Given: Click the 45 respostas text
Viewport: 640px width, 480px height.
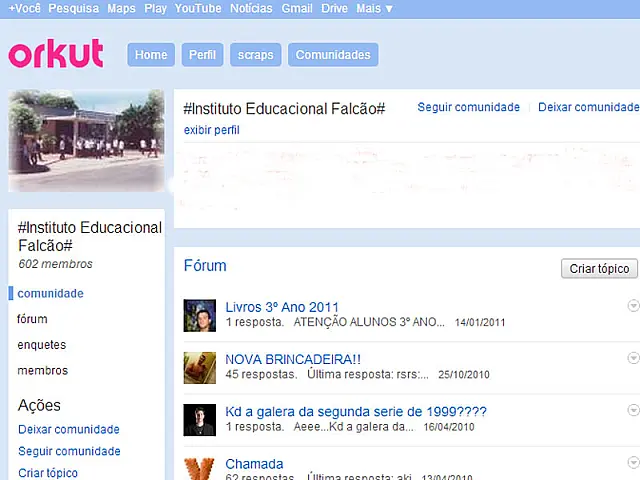Looking at the screenshot, I should point(261,374).
